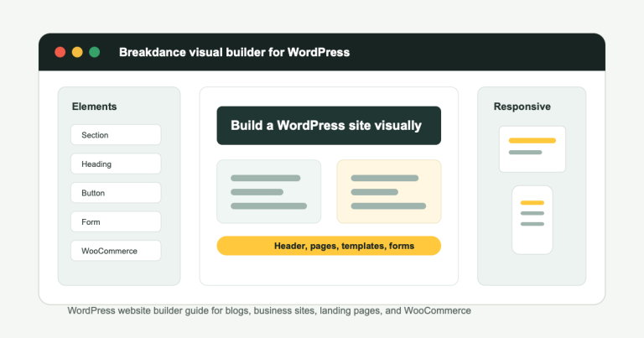Image resolution: width=644 pixels, height=338 pixels.
Task: Pick the Form element
Action: pyautogui.click(x=116, y=221)
